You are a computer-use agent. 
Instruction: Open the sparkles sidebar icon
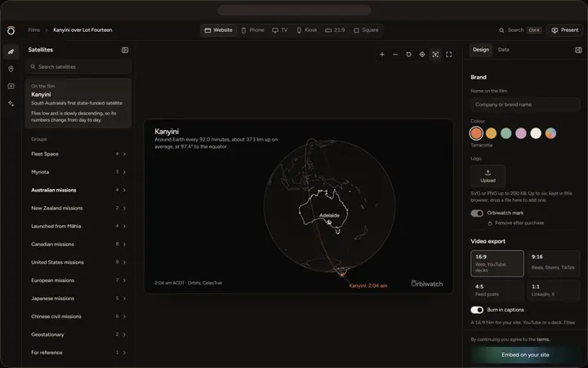click(11, 103)
